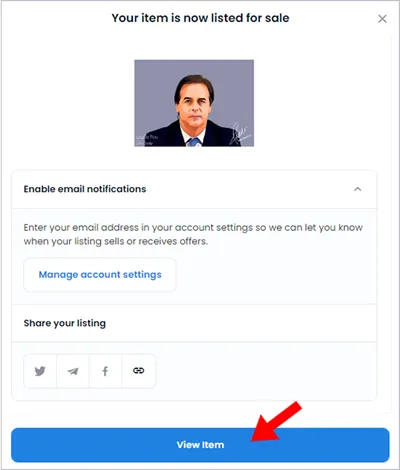Image resolution: width=400 pixels, height=470 pixels.
Task: Open the listed NFT portrait thumbnail
Action: click(194, 103)
